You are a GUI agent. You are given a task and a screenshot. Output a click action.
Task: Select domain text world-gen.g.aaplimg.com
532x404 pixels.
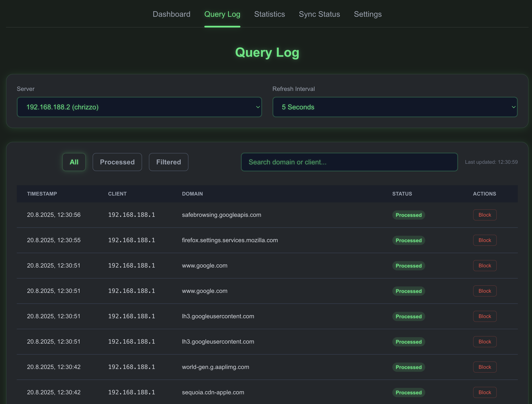(216, 367)
